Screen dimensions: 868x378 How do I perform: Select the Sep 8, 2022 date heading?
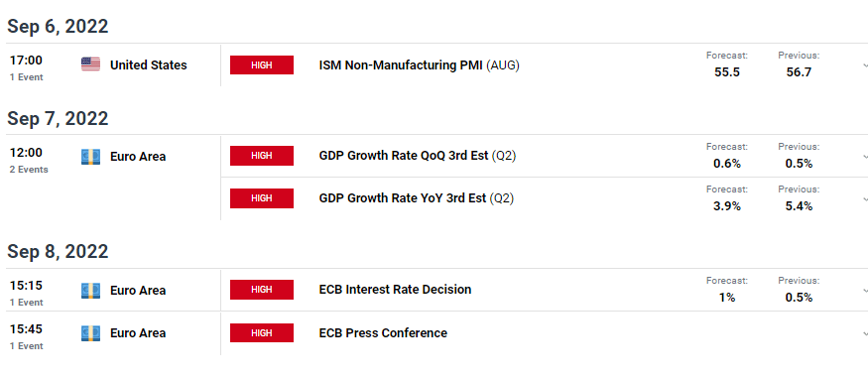tap(58, 251)
